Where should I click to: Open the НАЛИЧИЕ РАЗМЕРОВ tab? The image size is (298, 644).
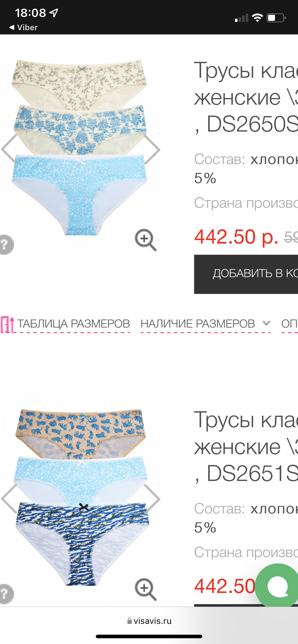tap(198, 324)
